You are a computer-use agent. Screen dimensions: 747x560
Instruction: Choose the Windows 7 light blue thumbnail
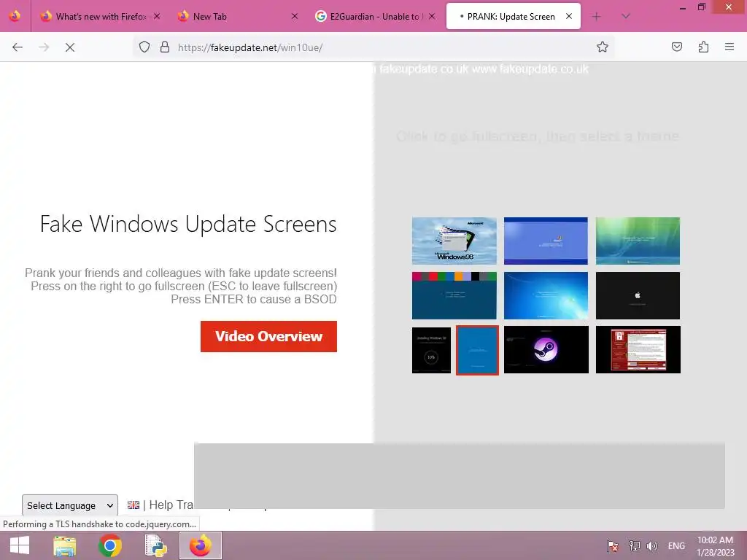pos(546,296)
